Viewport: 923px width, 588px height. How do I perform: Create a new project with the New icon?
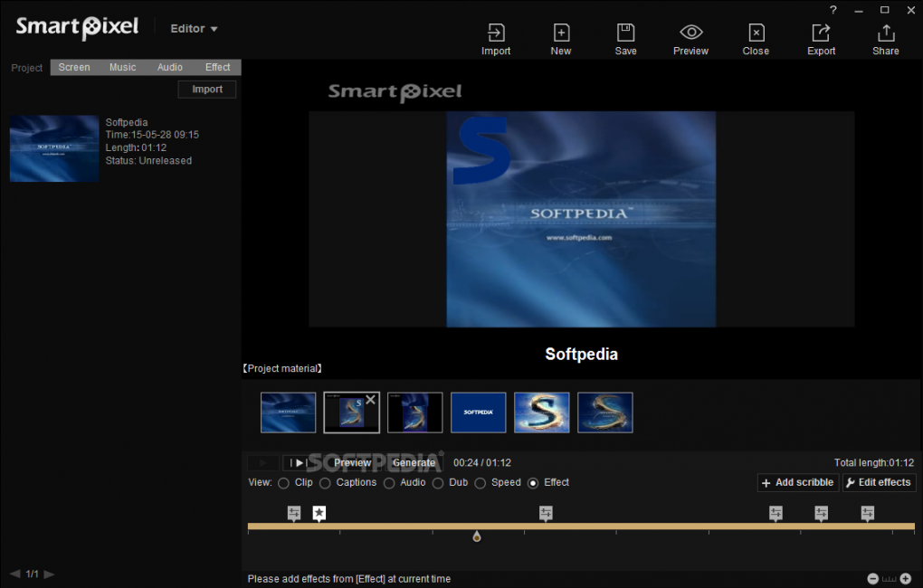click(x=561, y=40)
